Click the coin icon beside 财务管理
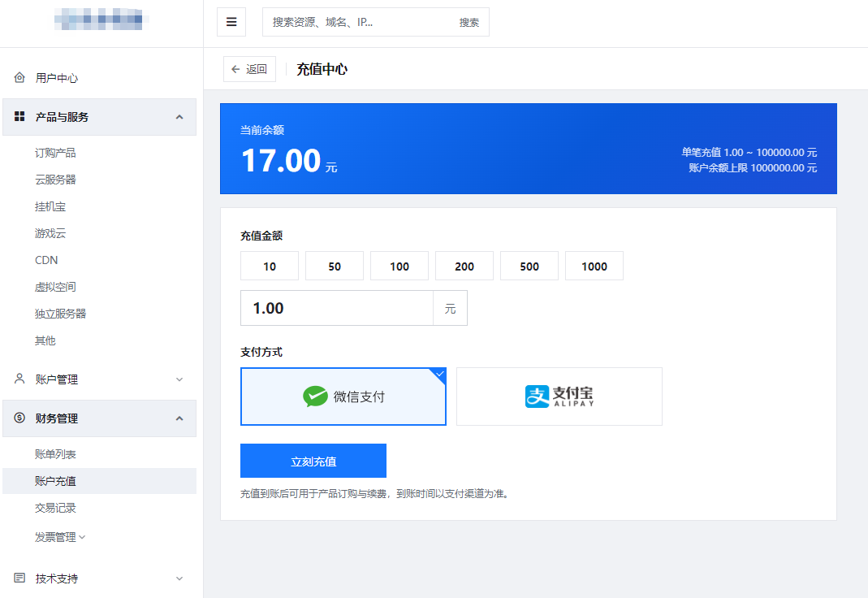The image size is (868, 598). point(19,418)
